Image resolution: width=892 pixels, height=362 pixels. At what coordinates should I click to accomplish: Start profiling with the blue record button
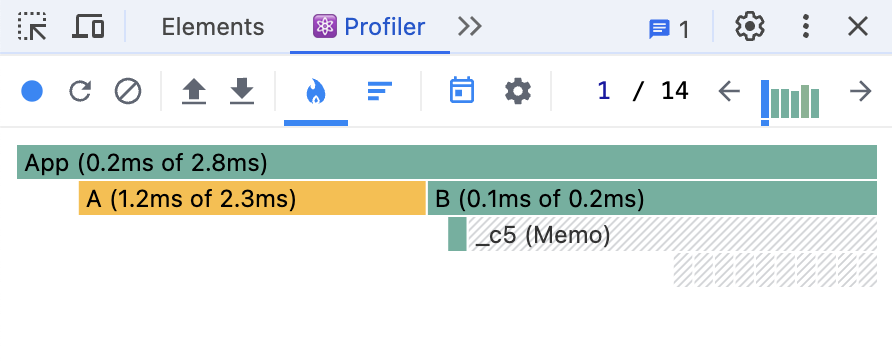(32, 91)
